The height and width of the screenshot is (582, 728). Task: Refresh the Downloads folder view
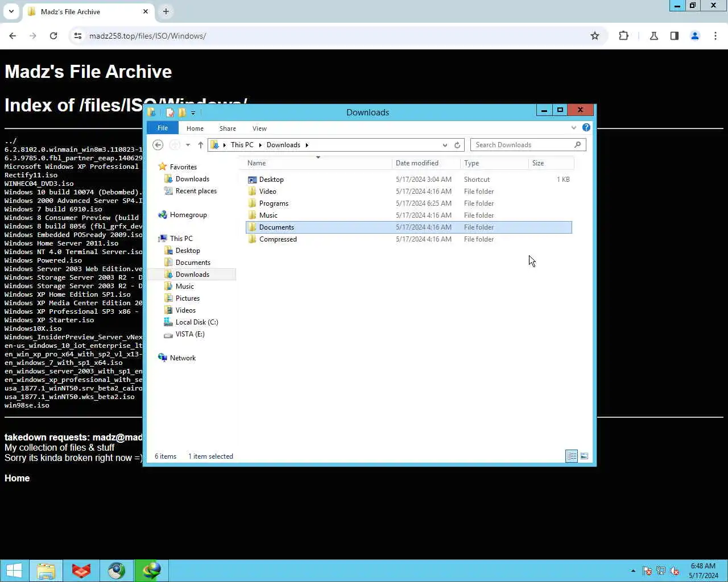[x=457, y=145]
